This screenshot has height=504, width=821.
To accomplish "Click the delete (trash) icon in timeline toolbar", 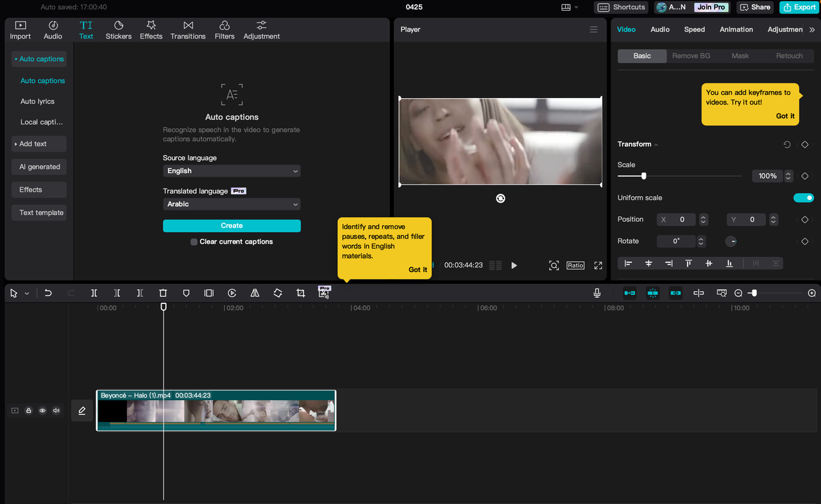I will 163,293.
